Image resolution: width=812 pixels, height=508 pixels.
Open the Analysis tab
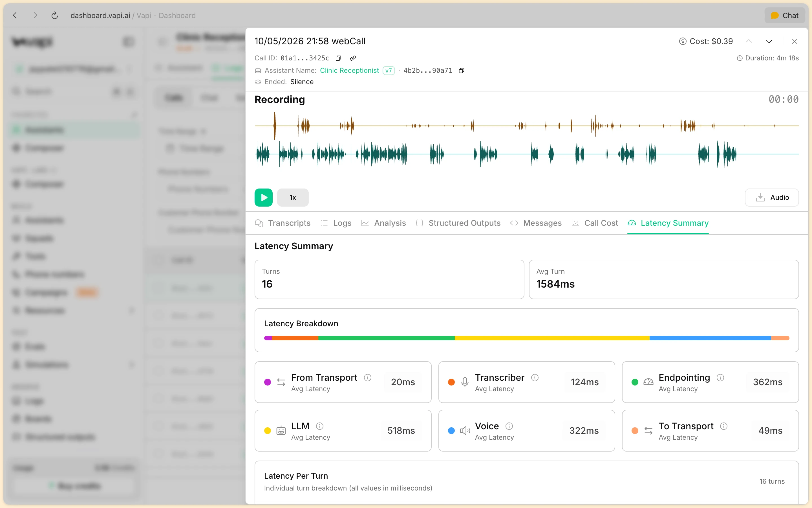(x=383, y=223)
